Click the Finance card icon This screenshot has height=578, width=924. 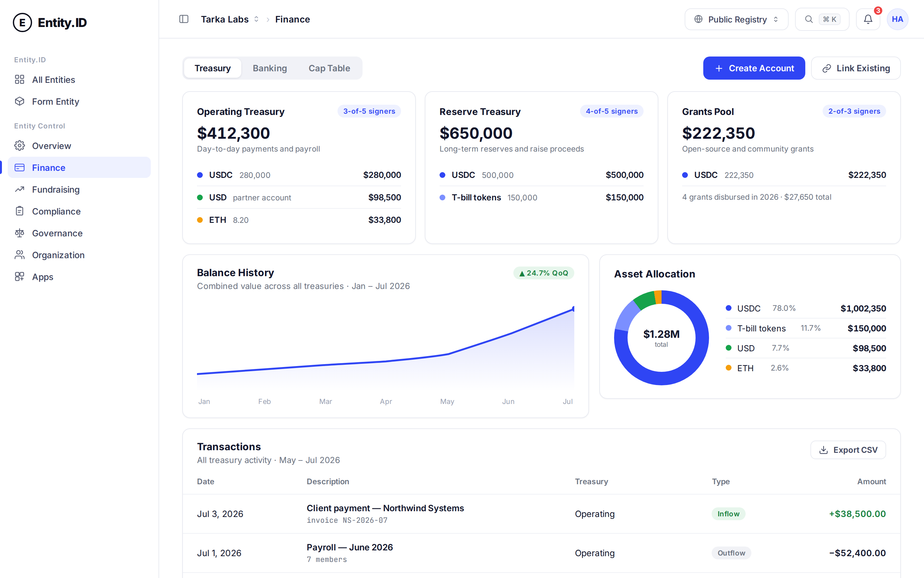pyautogui.click(x=20, y=167)
